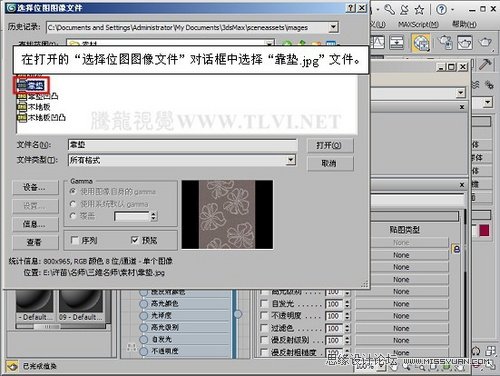Click the gamma override value spinner
This screenshot has height=376, width=500.
point(153,216)
